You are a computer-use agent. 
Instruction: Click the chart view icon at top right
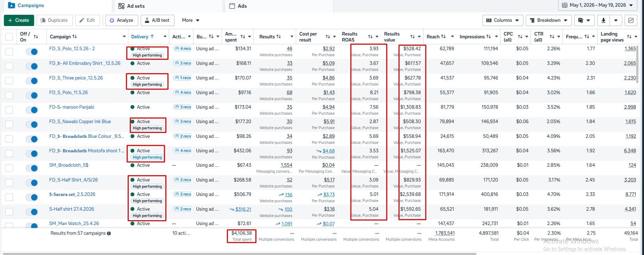click(x=631, y=20)
